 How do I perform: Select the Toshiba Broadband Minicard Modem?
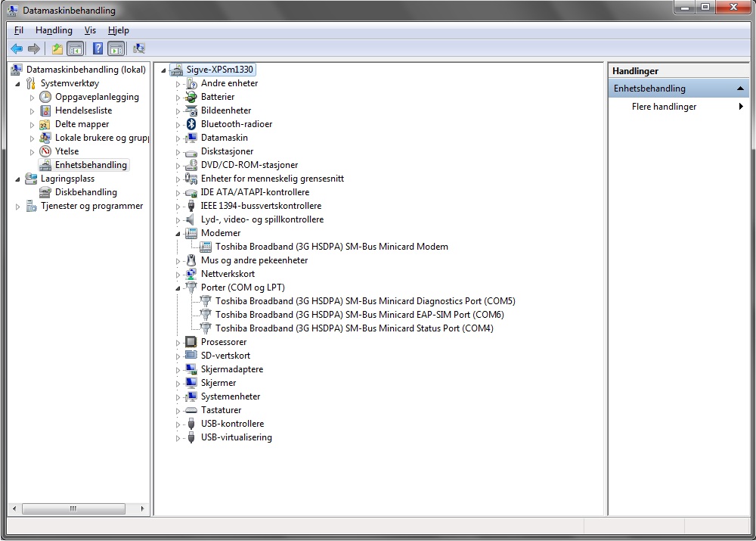click(x=332, y=247)
